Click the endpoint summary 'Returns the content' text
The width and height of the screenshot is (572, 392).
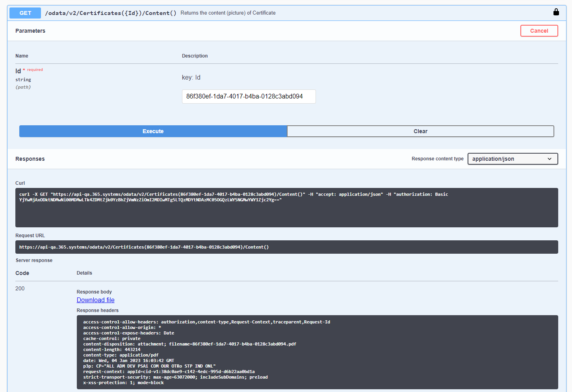228,13
